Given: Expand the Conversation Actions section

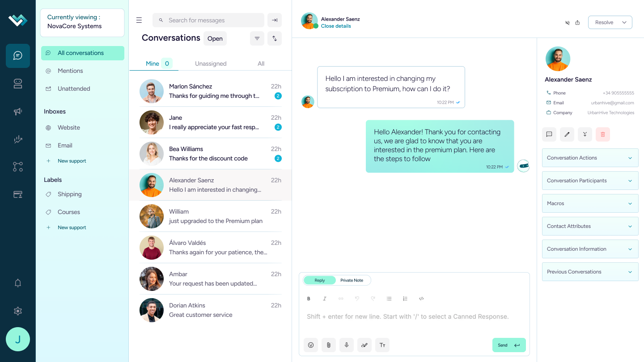Looking at the screenshot, I should [590, 158].
